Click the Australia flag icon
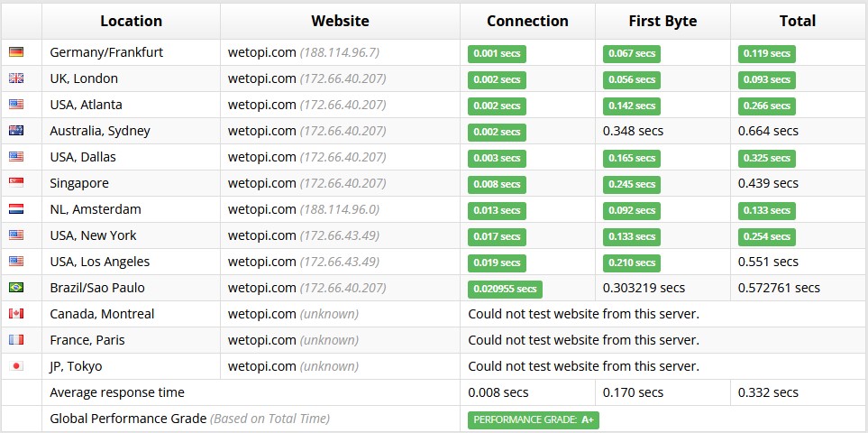 point(16,131)
